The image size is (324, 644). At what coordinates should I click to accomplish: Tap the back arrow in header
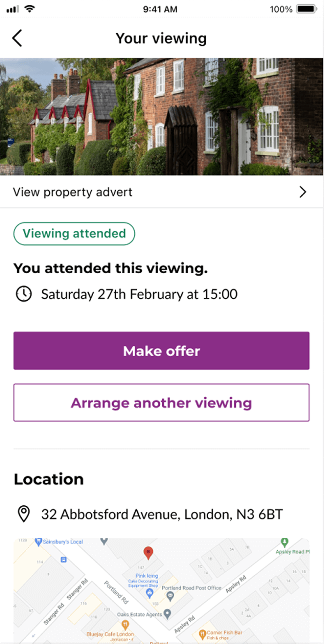coord(17,38)
